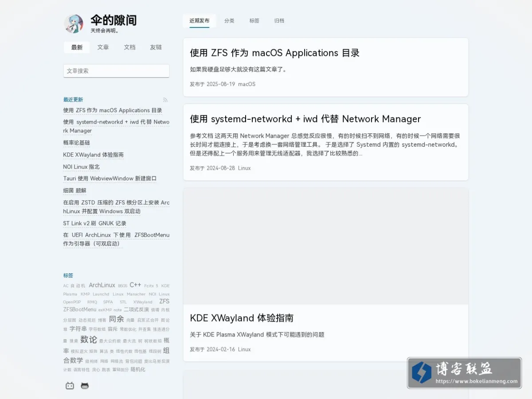Click the ZFSBootMenu tag

pos(80,309)
